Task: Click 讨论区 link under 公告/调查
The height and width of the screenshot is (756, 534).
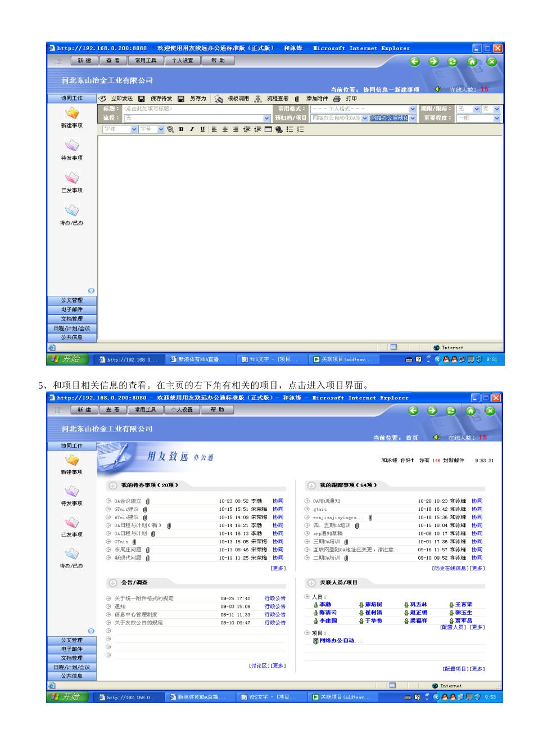Action: 259,666
